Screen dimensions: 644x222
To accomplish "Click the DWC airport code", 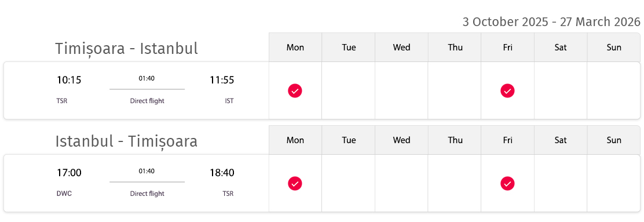I will [64, 194].
